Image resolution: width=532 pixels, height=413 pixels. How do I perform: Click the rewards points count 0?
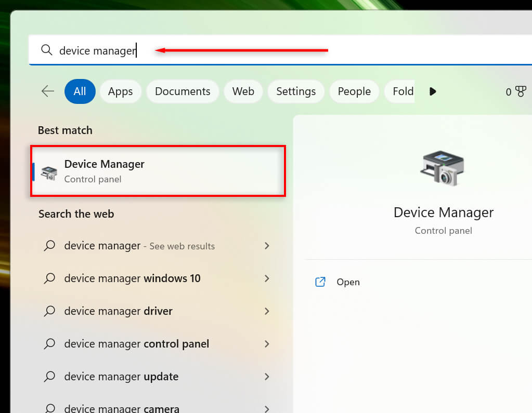click(508, 92)
